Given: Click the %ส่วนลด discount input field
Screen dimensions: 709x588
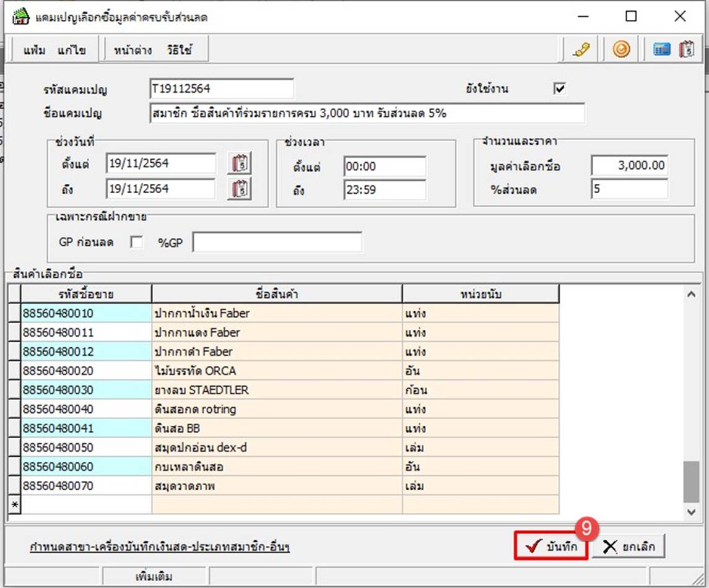Looking at the screenshot, I should click(x=629, y=189).
